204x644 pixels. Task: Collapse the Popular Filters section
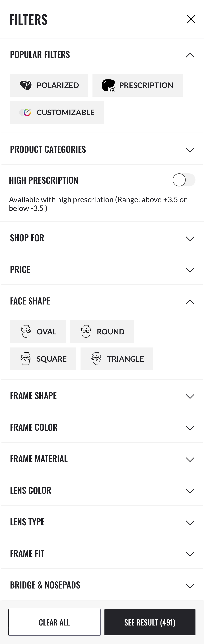190,55
